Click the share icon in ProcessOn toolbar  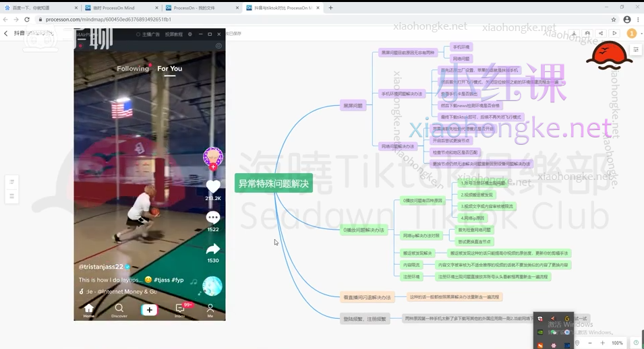click(601, 33)
